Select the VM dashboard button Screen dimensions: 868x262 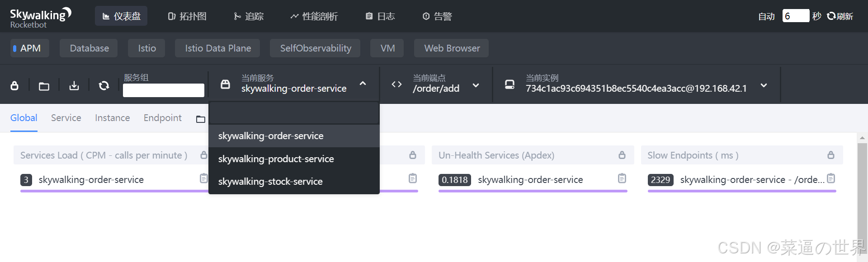(x=387, y=48)
